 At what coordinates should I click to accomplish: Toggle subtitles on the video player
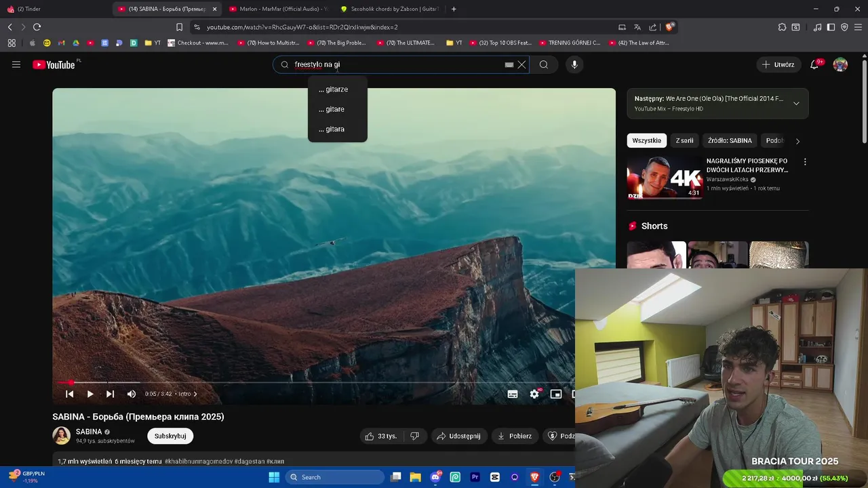click(513, 394)
